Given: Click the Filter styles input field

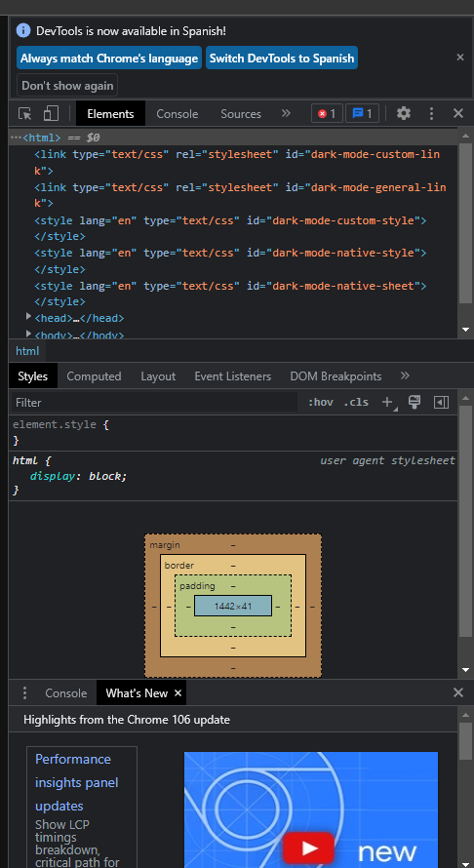Looking at the screenshot, I should point(155,403).
